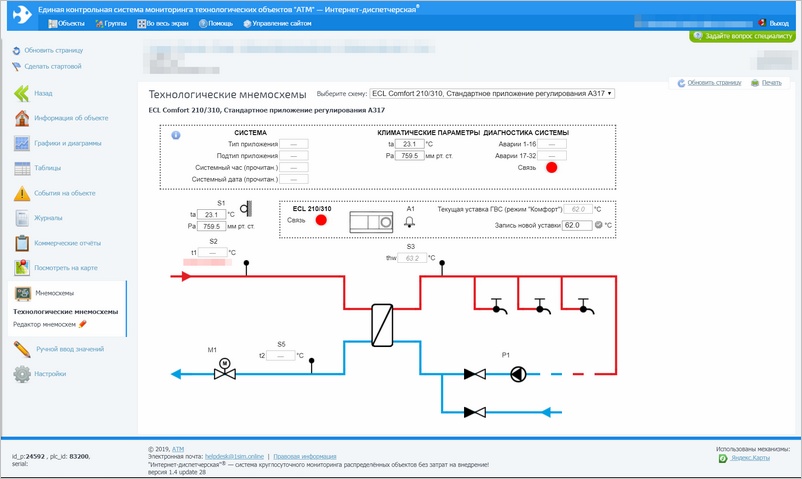Click the blue info icon in СИСТЕМА

[x=175, y=136]
